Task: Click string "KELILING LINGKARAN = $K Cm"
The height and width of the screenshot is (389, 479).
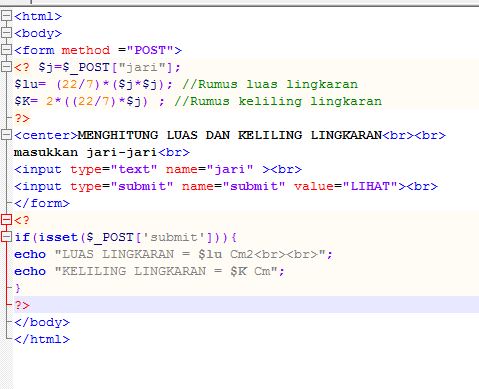Action: [166, 271]
